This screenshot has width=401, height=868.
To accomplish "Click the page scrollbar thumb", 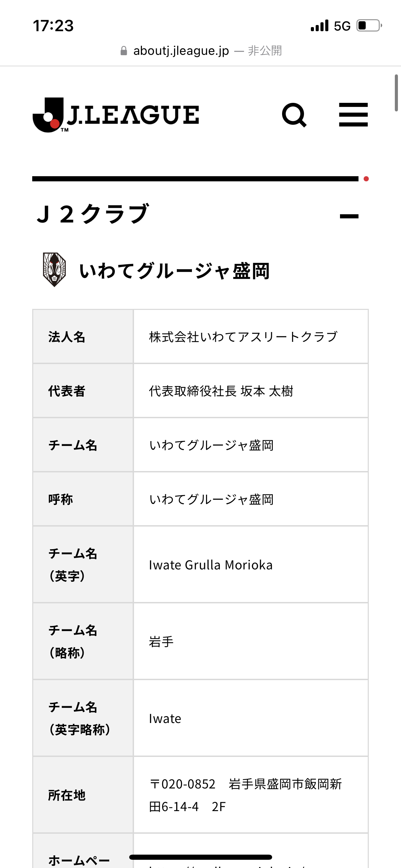I will (396, 93).
